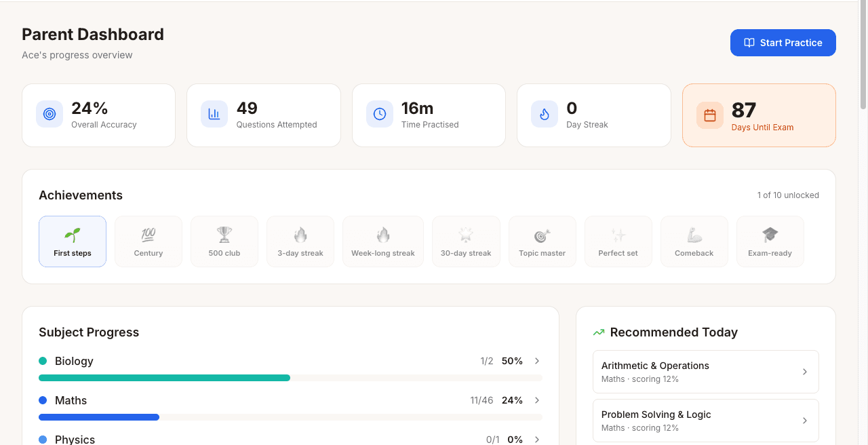Viewport: 868px width, 445px height.
Task: Expand the Physics subject row chevron
Action: (x=537, y=440)
